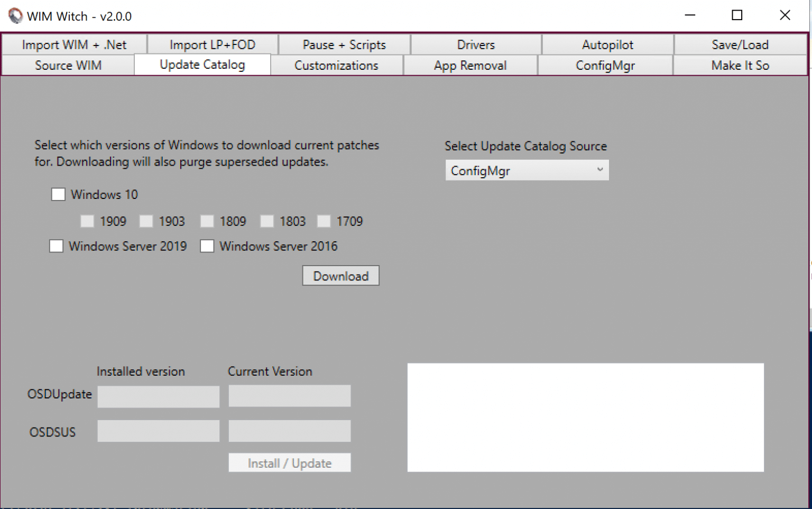This screenshot has height=509, width=812.
Task: Select the Import WIM + .Net tab
Action: [74, 45]
